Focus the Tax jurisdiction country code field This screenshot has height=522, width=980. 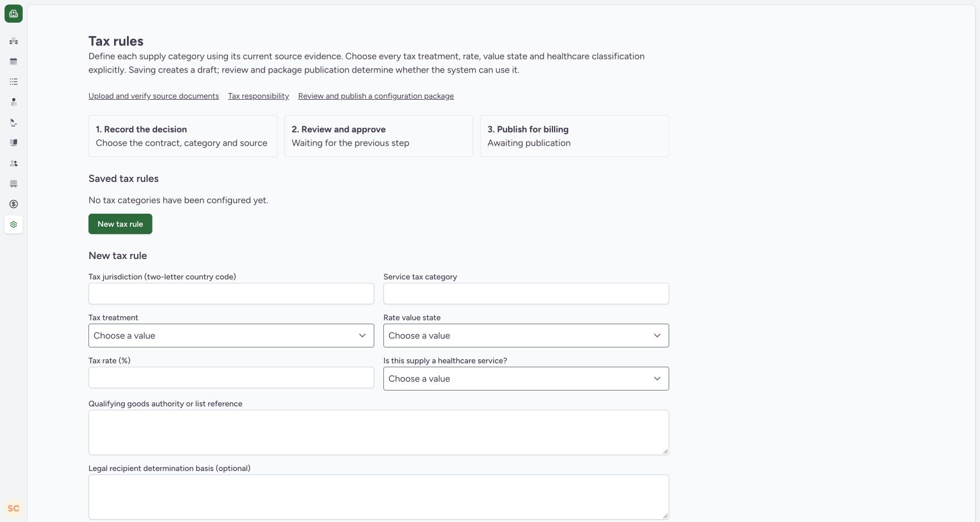click(231, 294)
